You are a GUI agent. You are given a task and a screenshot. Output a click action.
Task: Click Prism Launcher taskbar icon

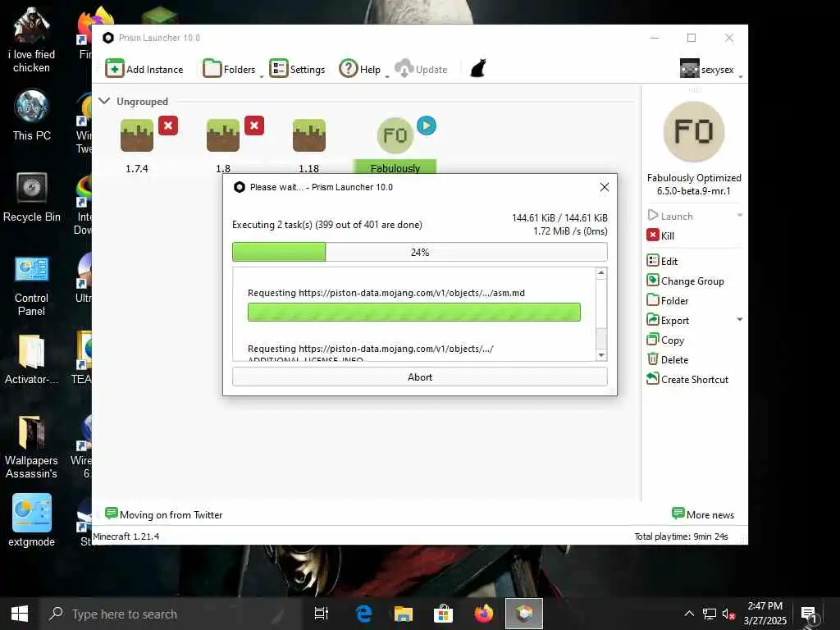click(x=524, y=614)
